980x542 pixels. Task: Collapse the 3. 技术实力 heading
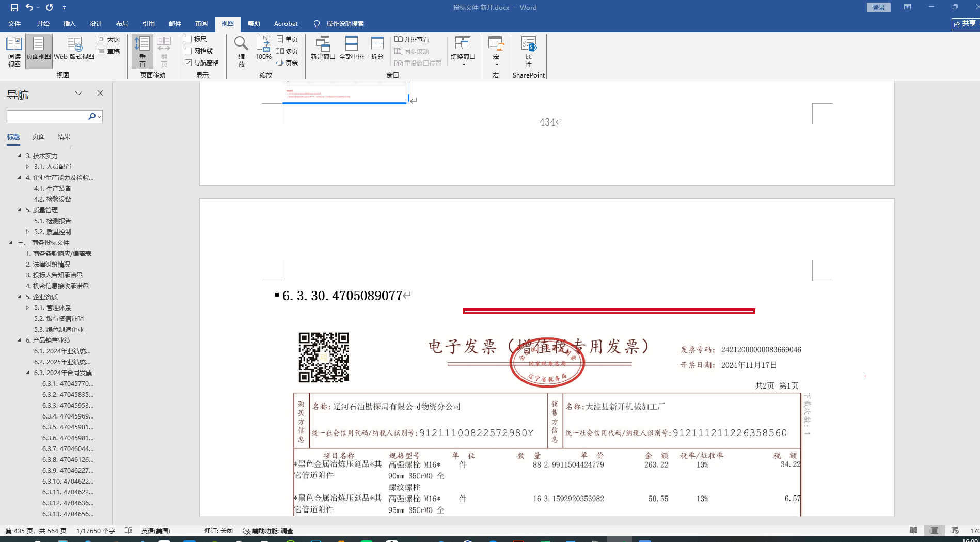[x=20, y=156]
